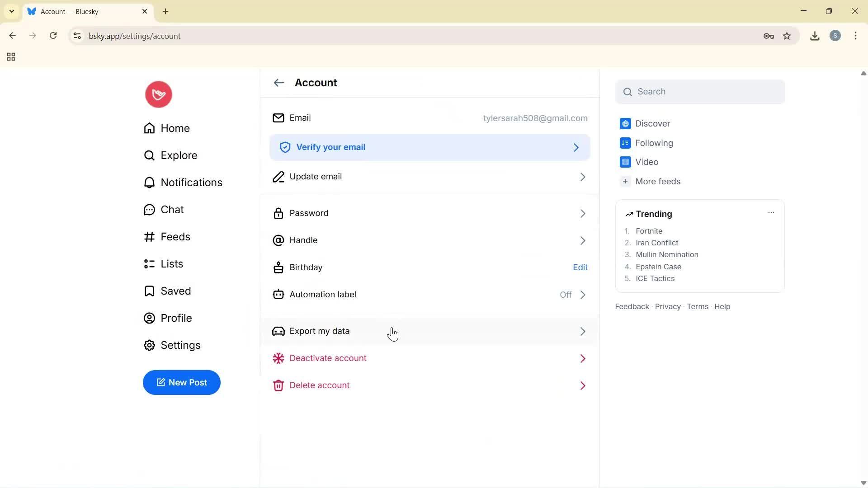Open the Trending options menu
The height and width of the screenshot is (488, 868).
coord(771,212)
